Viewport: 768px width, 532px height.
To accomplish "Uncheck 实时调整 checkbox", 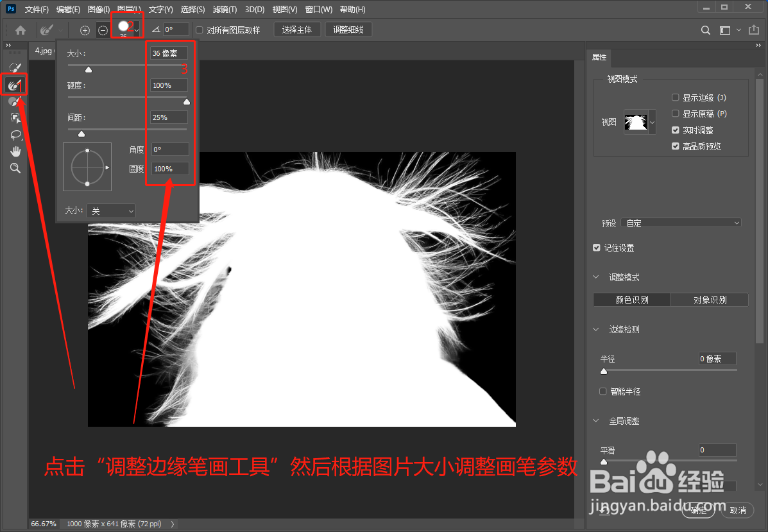I will tap(675, 130).
